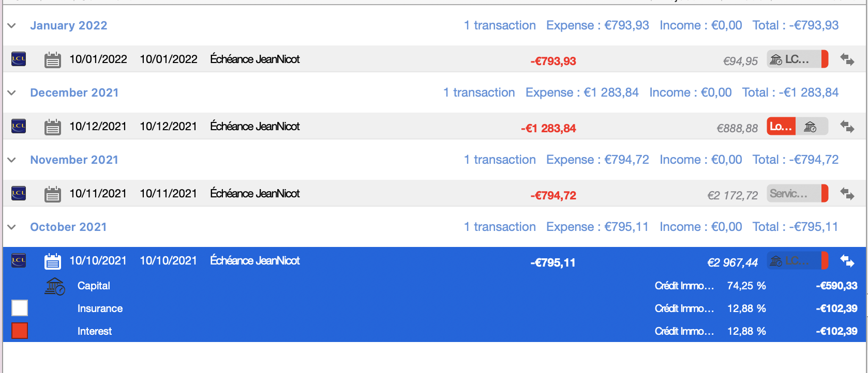Click the Capital bank category icon
Viewport: 868px width, 373px height.
click(x=55, y=286)
